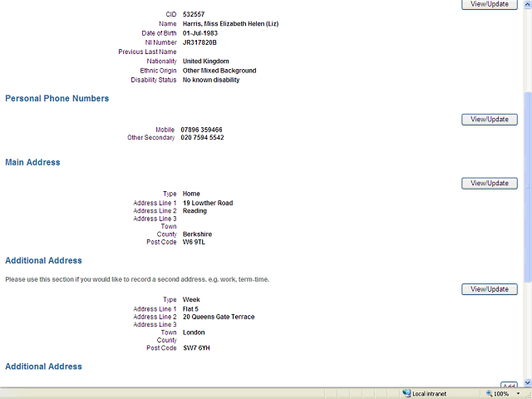The height and width of the screenshot is (399, 532).
Task: Click the Main Address heading
Action: (x=32, y=162)
